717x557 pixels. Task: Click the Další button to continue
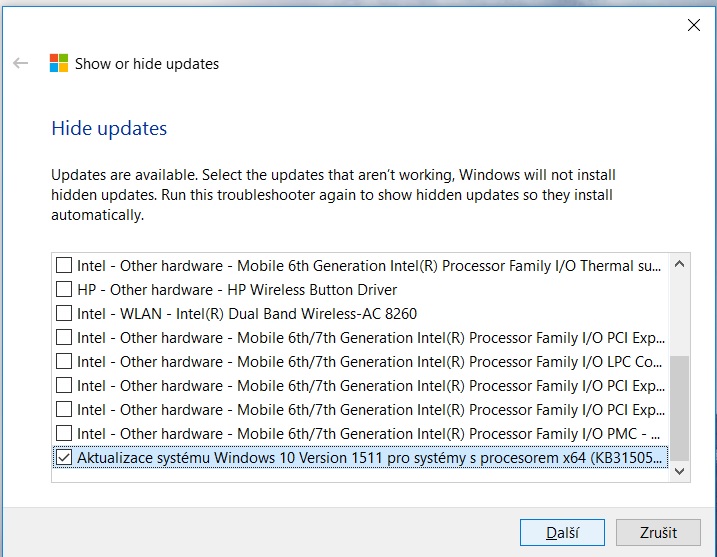[x=562, y=532]
